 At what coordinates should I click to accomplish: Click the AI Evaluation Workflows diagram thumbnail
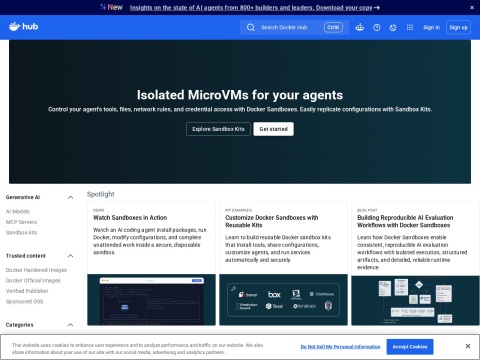pos(415,300)
